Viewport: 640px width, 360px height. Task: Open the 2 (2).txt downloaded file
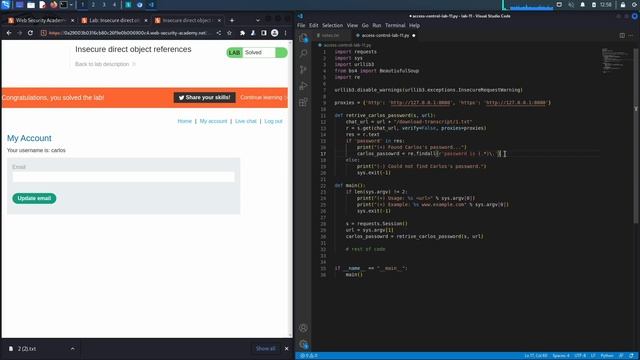[27, 349]
